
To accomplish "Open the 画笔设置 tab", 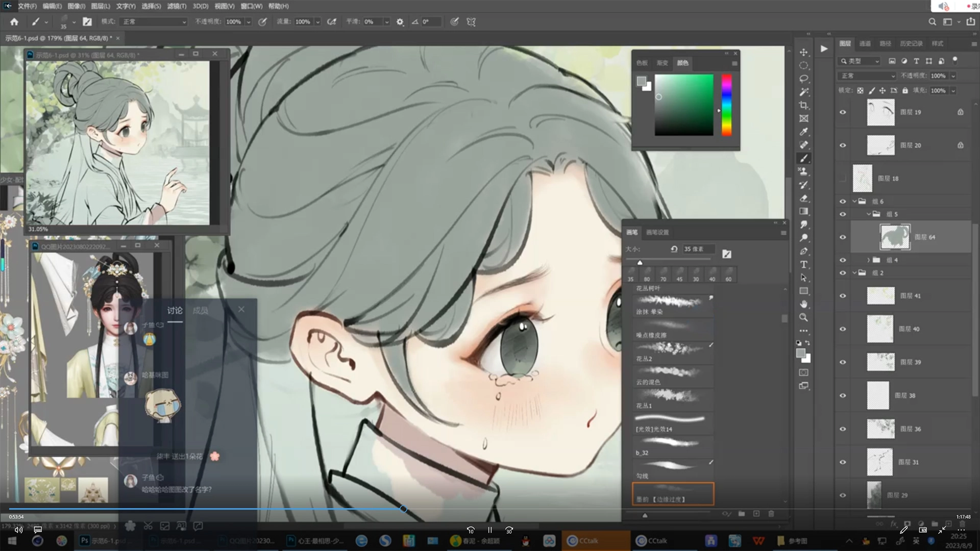I will click(657, 232).
